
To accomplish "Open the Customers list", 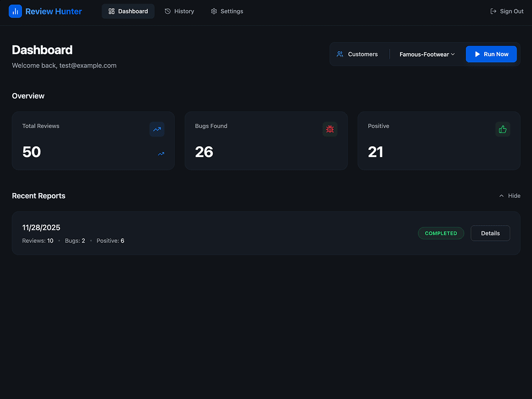I will (357, 54).
